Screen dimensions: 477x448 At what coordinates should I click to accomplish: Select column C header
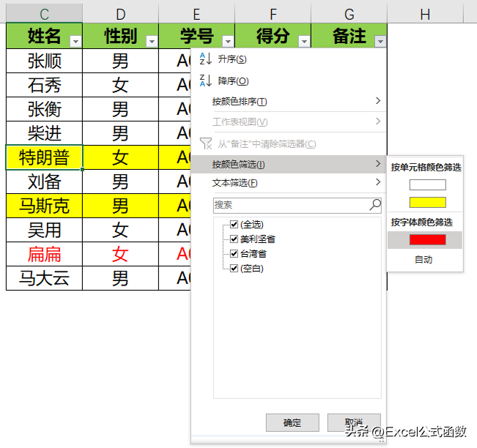pos(45,14)
